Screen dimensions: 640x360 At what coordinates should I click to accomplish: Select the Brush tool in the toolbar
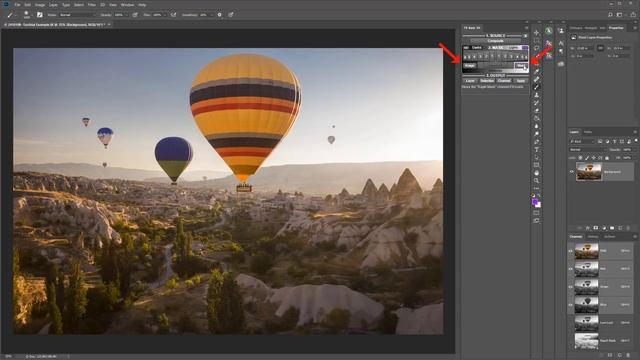click(x=536, y=87)
